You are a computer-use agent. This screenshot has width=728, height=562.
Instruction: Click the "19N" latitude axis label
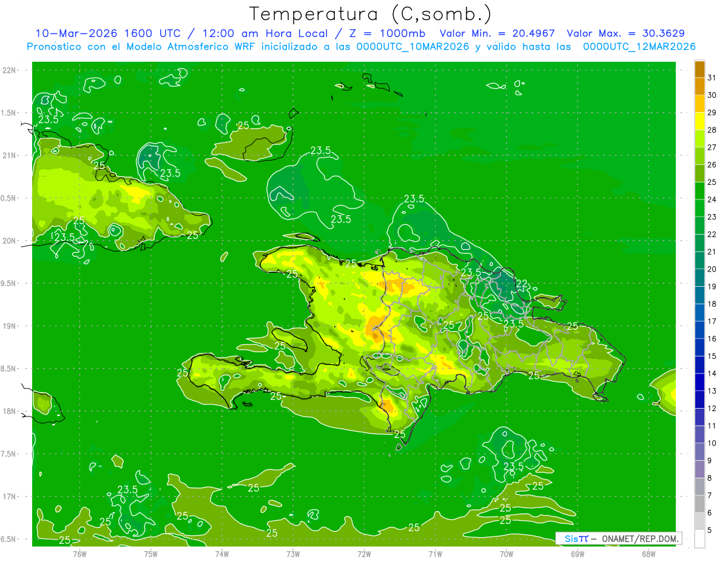tap(9, 326)
